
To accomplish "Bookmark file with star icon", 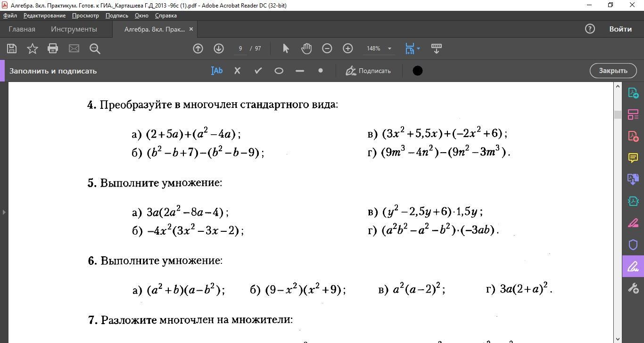I will click(33, 49).
